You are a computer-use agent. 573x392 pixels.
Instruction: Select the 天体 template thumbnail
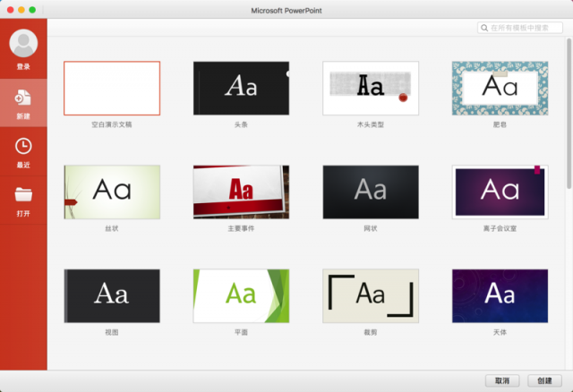(500, 296)
